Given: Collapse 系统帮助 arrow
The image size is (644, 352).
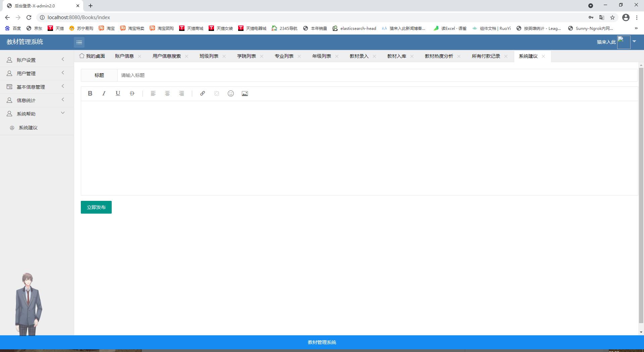Looking at the screenshot, I should coord(63,113).
